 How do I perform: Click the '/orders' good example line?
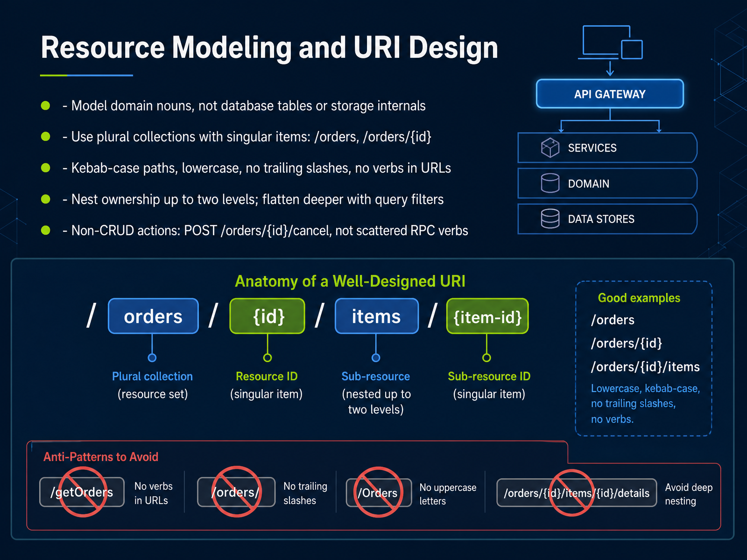click(613, 320)
